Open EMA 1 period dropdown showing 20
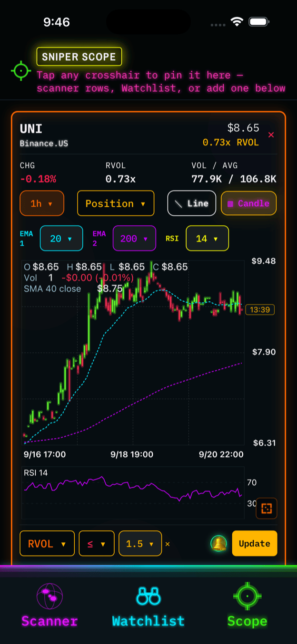297x644 pixels. point(61,238)
